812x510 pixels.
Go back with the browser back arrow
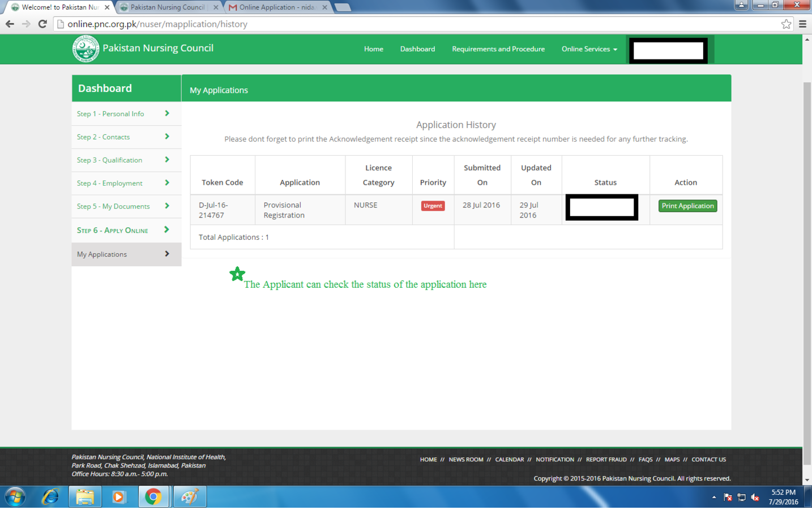(10, 24)
